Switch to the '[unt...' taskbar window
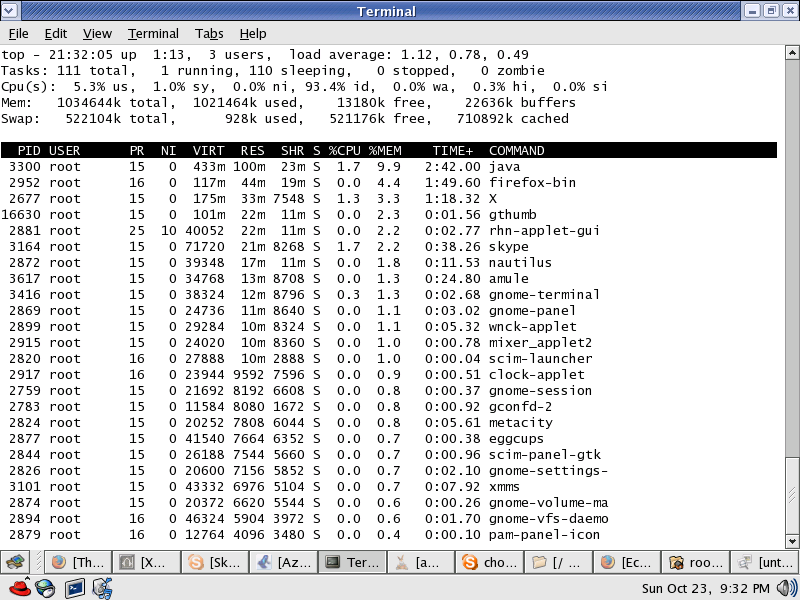This screenshot has width=800, height=600. [764, 562]
